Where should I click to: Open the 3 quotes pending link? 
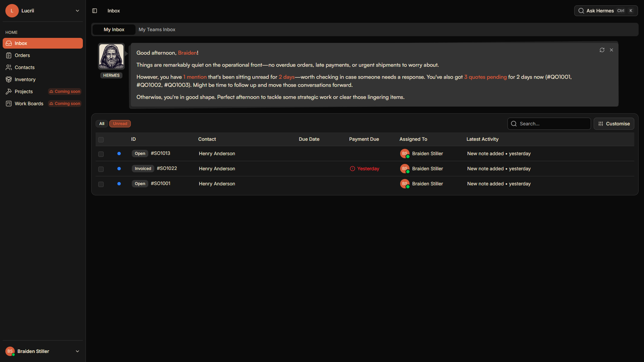(485, 77)
